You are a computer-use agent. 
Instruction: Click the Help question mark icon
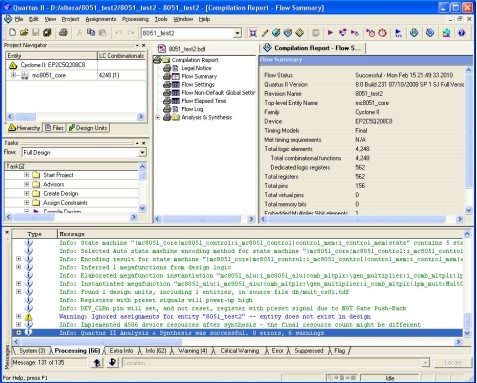coord(461,33)
